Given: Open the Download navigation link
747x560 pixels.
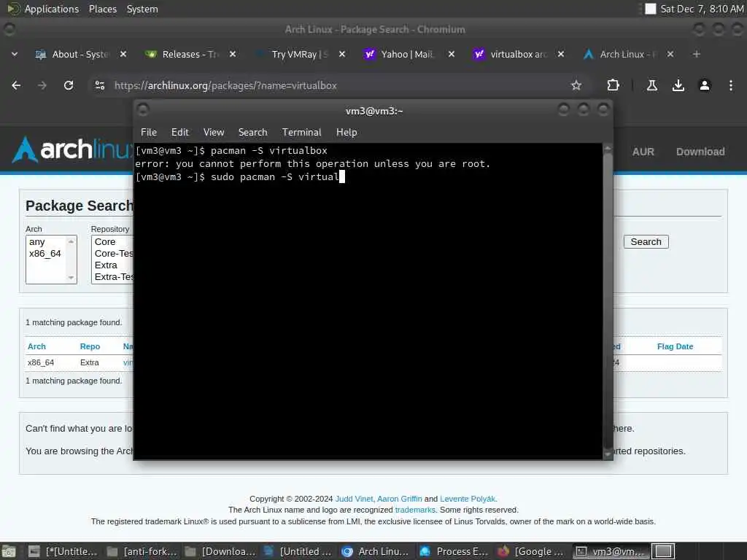Looking at the screenshot, I should click(x=700, y=152).
